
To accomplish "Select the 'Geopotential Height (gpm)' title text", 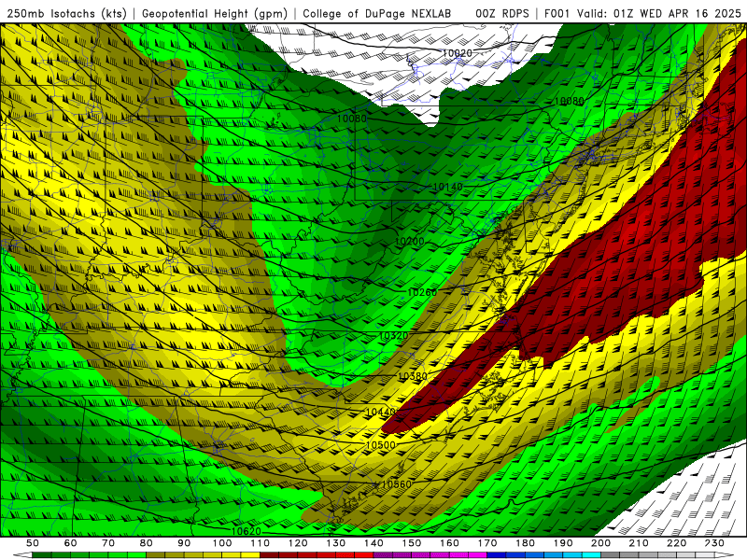I will [x=215, y=13].
